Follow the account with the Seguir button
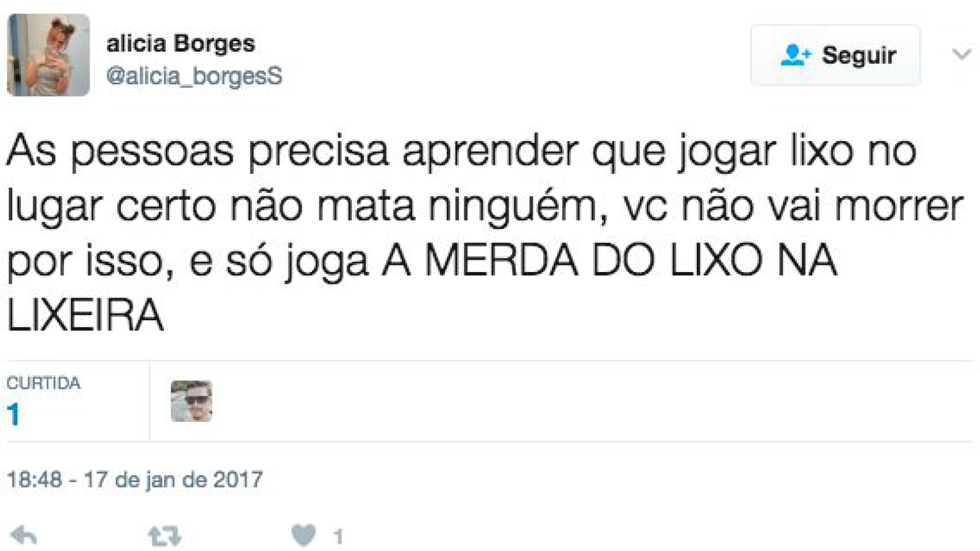Image resolution: width=980 pixels, height=551 pixels. pos(835,55)
